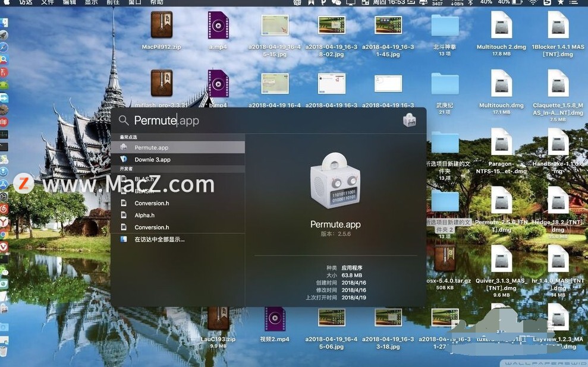
Task: Open the 北斗神拳 folder
Action: 445,26
